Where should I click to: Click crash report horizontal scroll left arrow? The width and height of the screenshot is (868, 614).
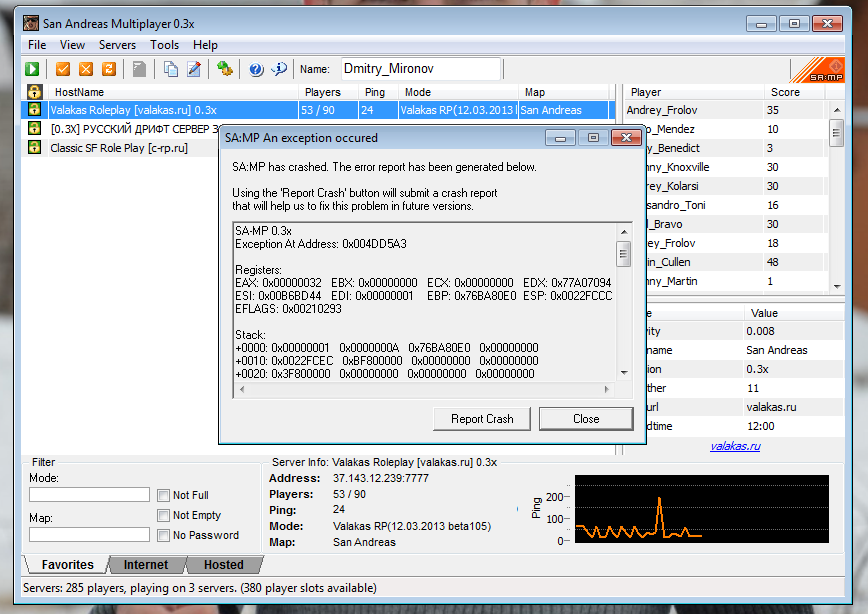click(x=242, y=389)
